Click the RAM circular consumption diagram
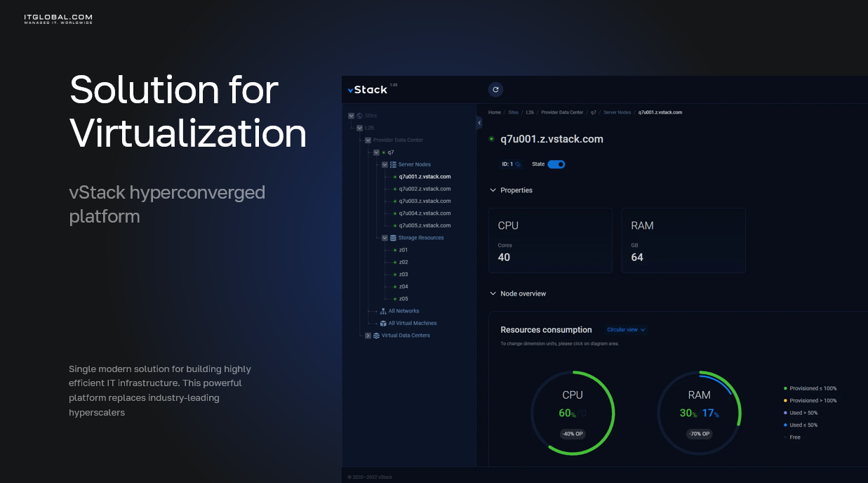The width and height of the screenshot is (868, 483). (x=699, y=413)
